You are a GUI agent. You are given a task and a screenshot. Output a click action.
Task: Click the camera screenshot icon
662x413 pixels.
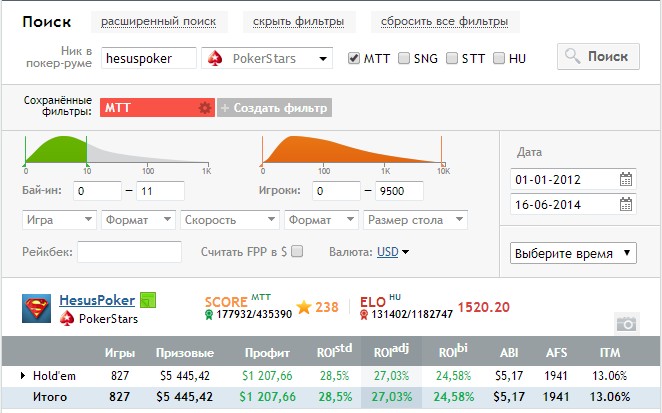click(x=626, y=323)
